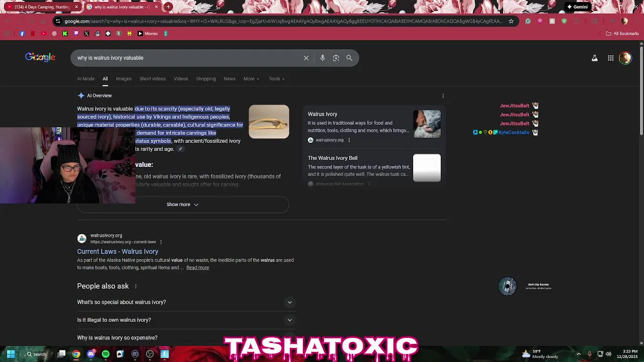
Task: Switch to Shopping results tab
Action: [206, 79]
